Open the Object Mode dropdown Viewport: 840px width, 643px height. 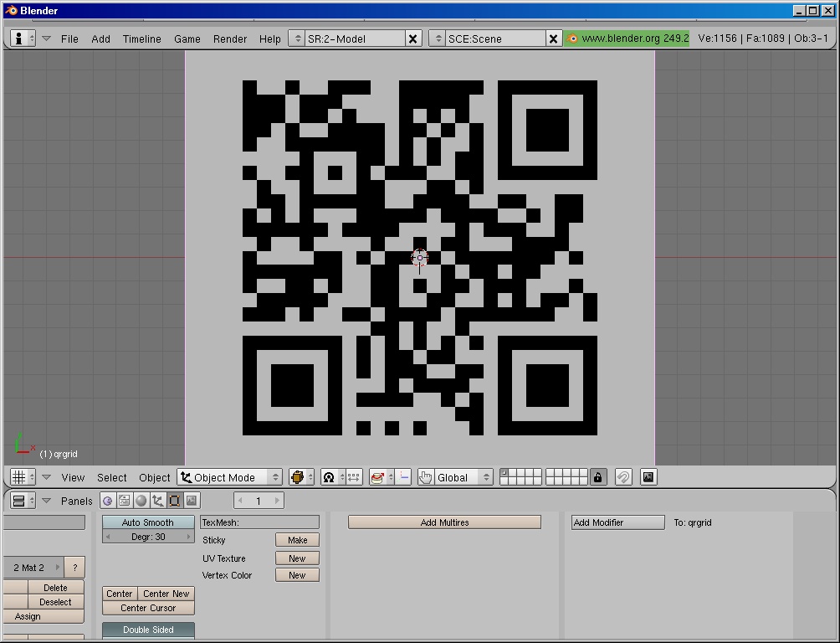click(x=228, y=476)
